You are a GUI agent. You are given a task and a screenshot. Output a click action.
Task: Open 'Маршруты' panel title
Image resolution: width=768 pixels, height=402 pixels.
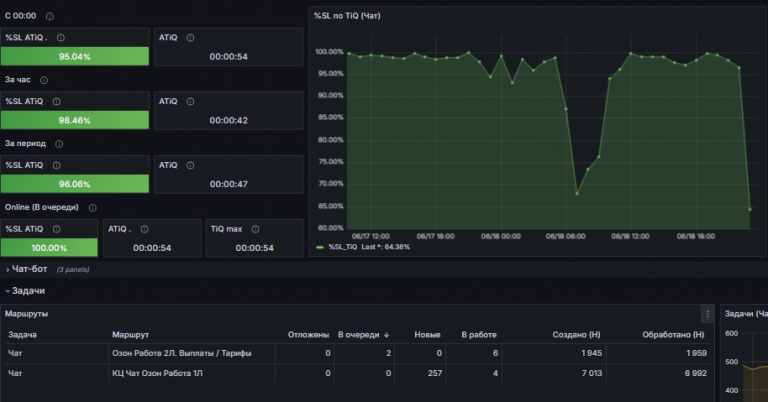click(26, 314)
